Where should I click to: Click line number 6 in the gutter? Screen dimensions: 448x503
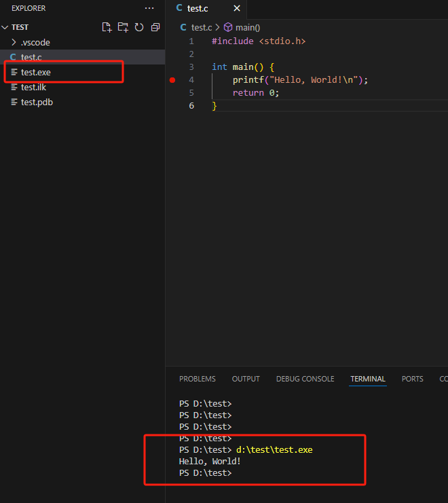191,106
